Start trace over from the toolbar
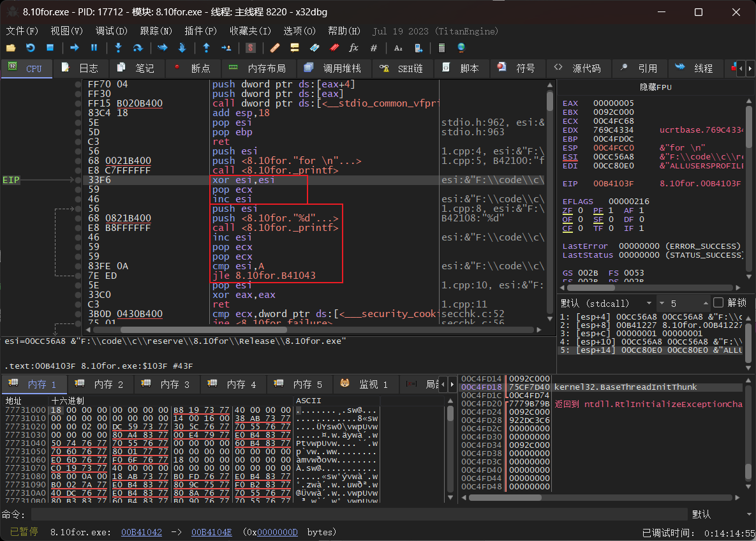 pos(182,48)
